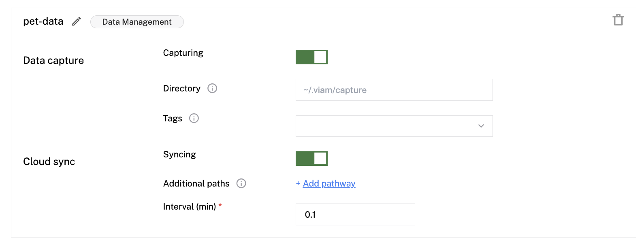Focus the Directory capture path field
Screen dimensions: 644x246
394,90
